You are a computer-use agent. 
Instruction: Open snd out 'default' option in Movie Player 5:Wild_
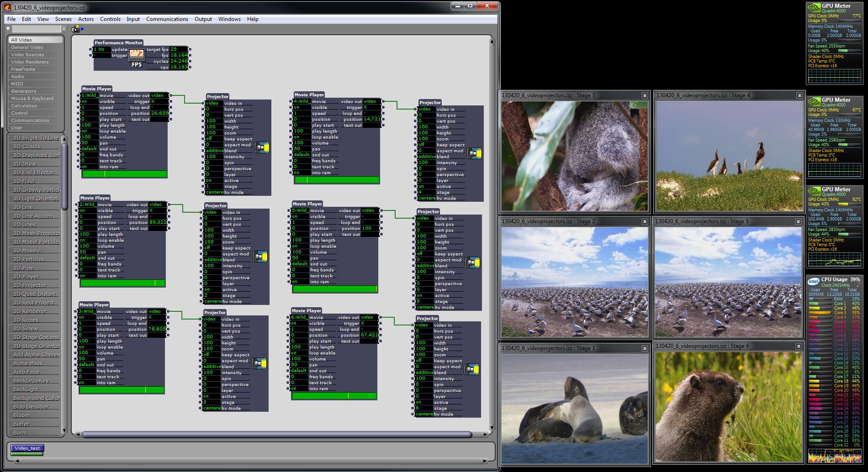click(x=300, y=264)
